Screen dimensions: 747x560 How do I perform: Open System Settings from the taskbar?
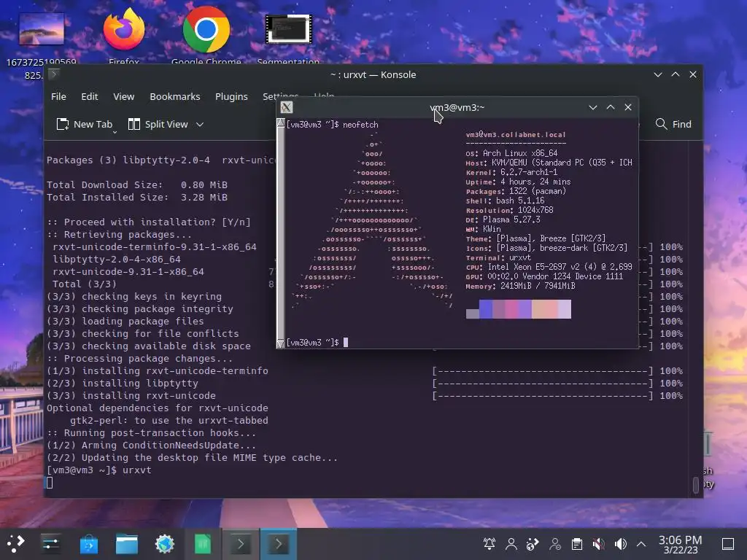point(50,543)
